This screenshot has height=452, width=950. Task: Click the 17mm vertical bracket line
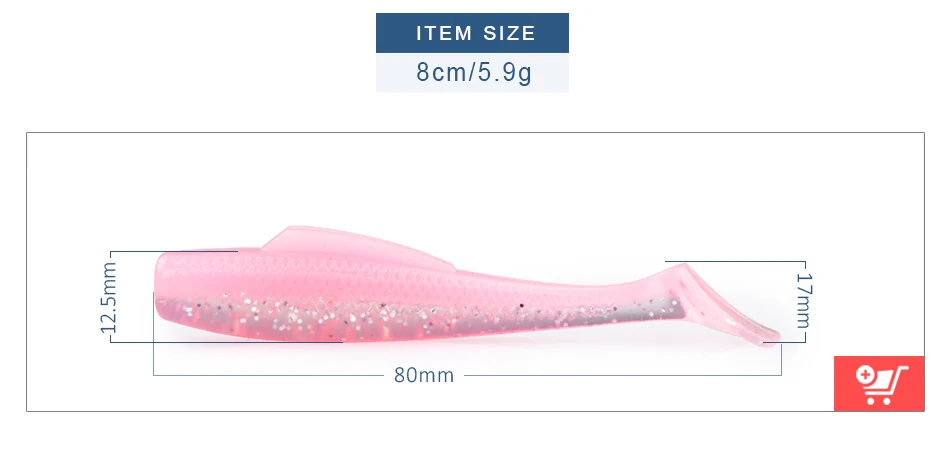[x=806, y=302]
